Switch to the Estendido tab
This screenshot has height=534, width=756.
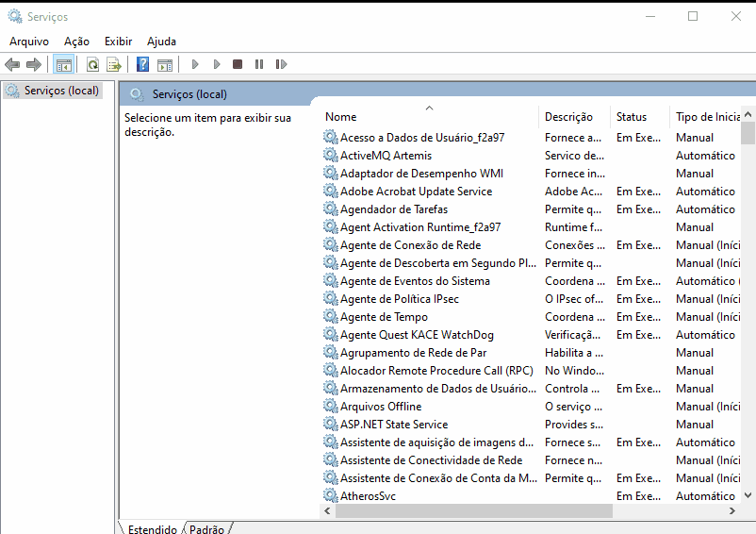click(x=153, y=528)
